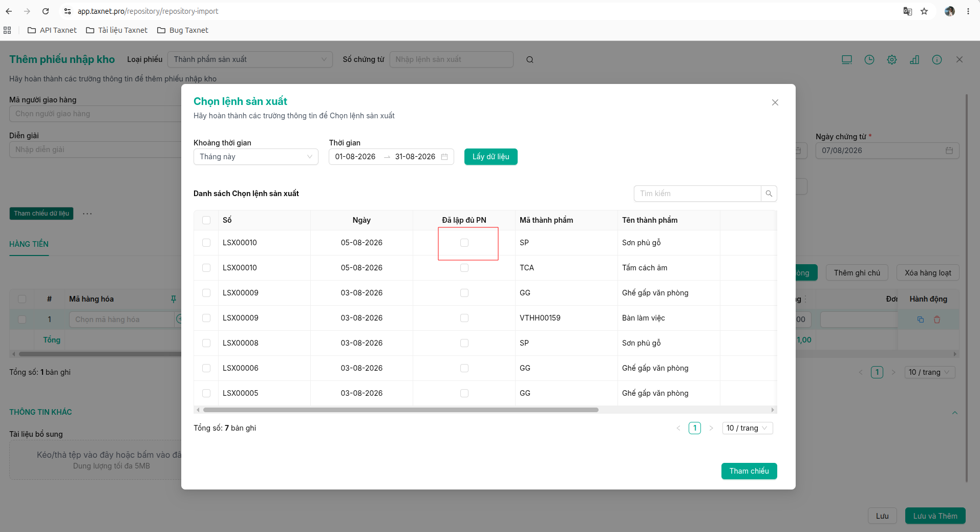Click the Tham chiếu button in dialog

[x=749, y=471]
